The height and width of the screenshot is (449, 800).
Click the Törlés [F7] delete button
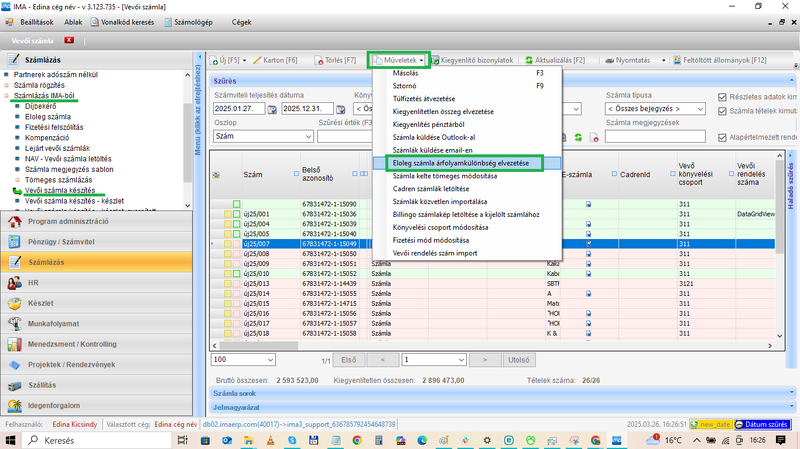(x=335, y=60)
